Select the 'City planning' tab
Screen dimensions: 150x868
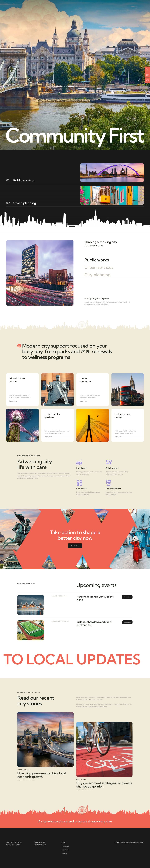[97, 275]
